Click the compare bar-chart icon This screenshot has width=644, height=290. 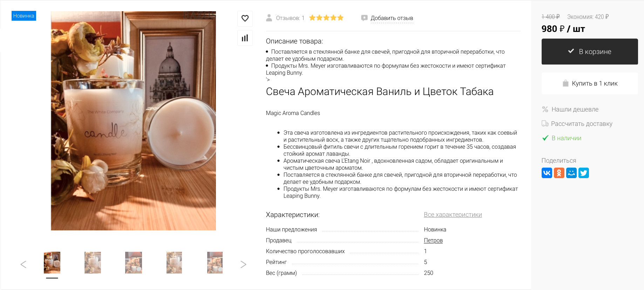245,38
